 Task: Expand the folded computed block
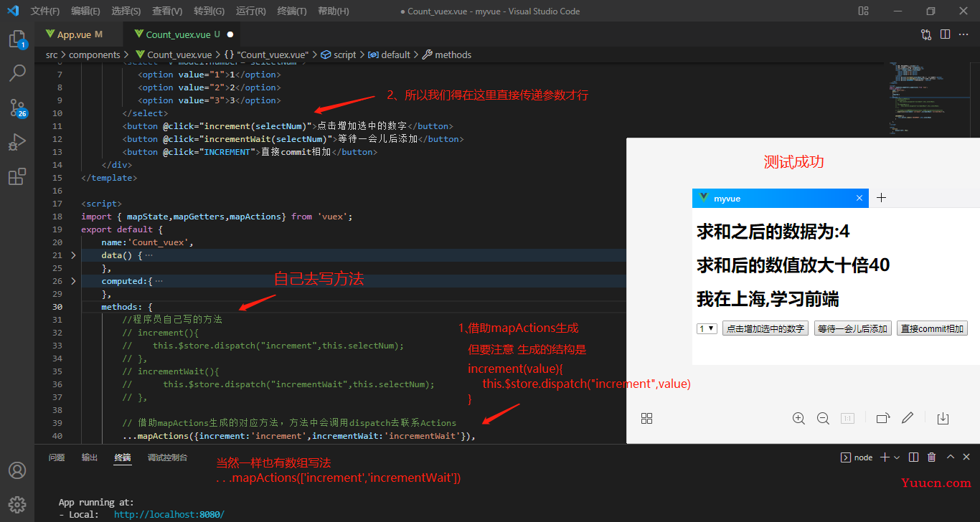coord(73,281)
